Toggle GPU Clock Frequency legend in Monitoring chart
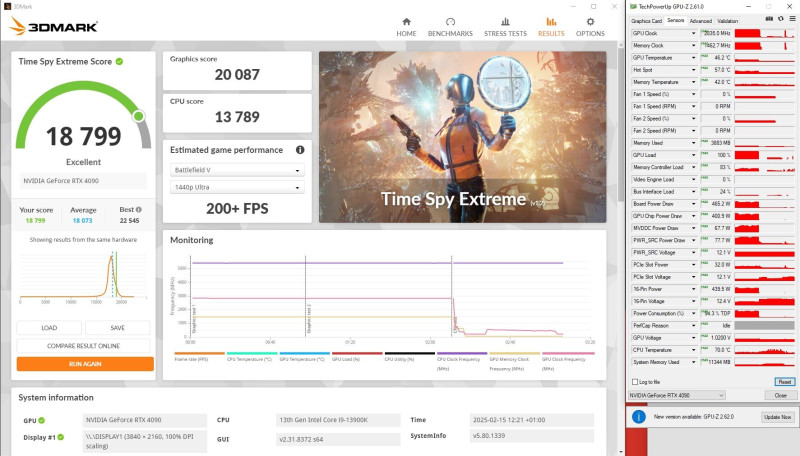 (x=568, y=360)
